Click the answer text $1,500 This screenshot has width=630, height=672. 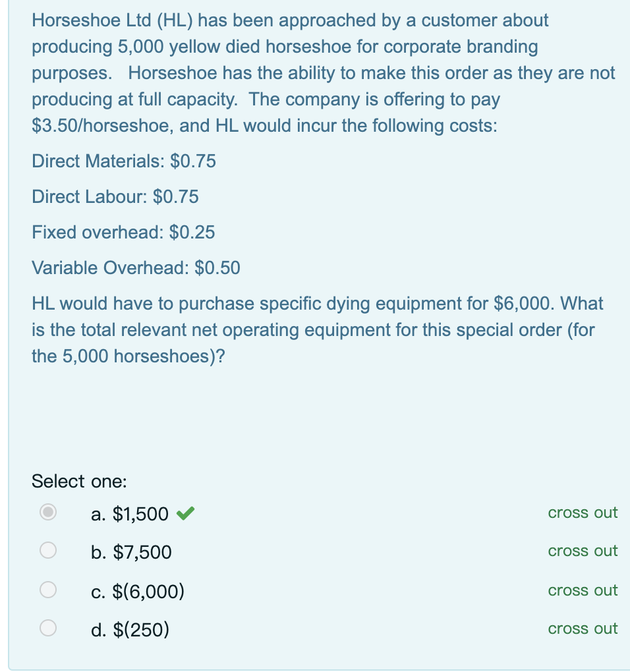[x=140, y=513]
